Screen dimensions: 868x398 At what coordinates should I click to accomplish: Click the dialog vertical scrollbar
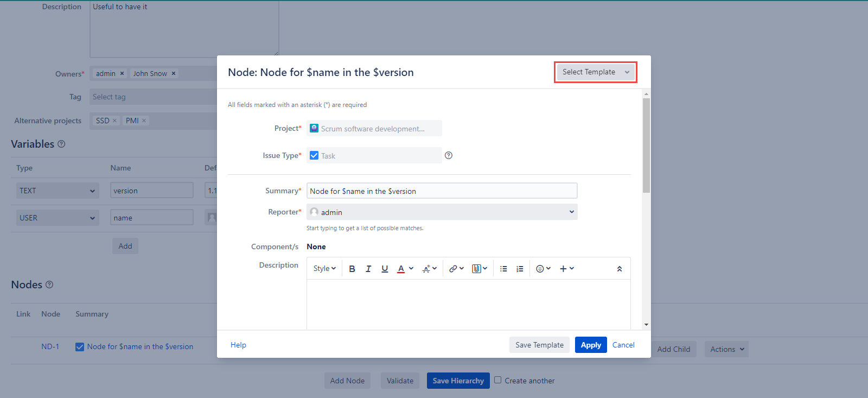coord(646,146)
